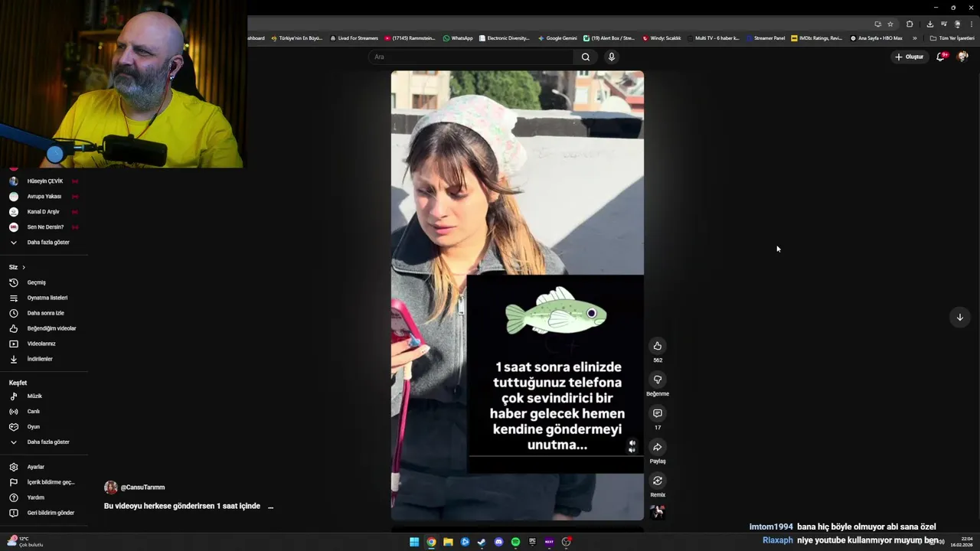Viewport: 980px width, 551px height.
Task: Open File Explorer from the taskbar
Action: pos(448,542)
